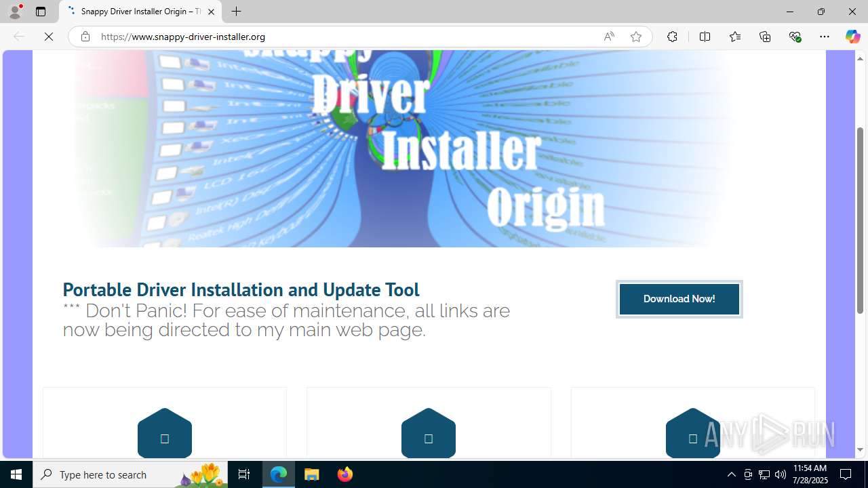Image resolution: width=868 pixels, height=488 pixels.
Task: Open Copilot sidebar icon
Action: (x=852, y=37)
